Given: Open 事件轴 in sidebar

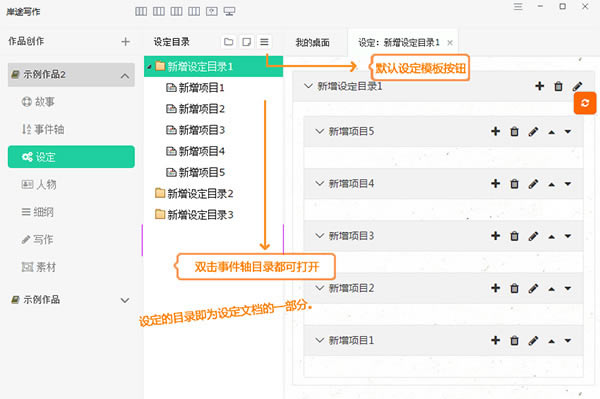Looking at the screenshot, I should point(43,129).
